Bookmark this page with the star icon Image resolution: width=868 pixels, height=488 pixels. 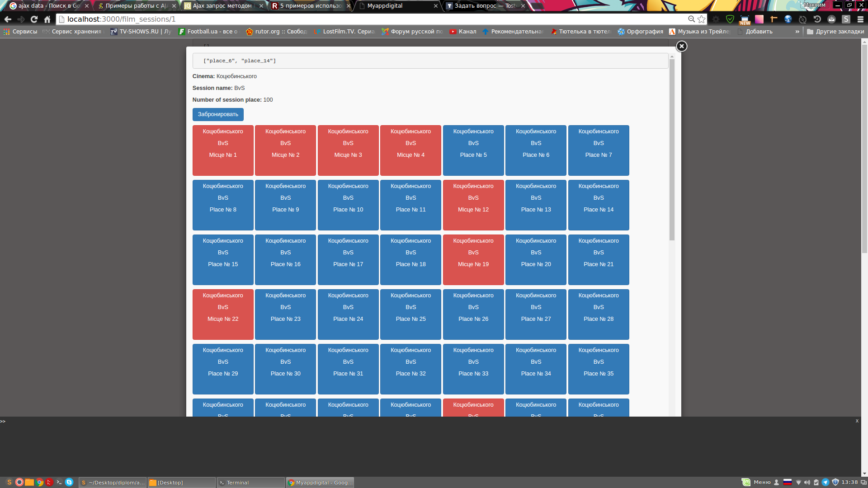701,19
